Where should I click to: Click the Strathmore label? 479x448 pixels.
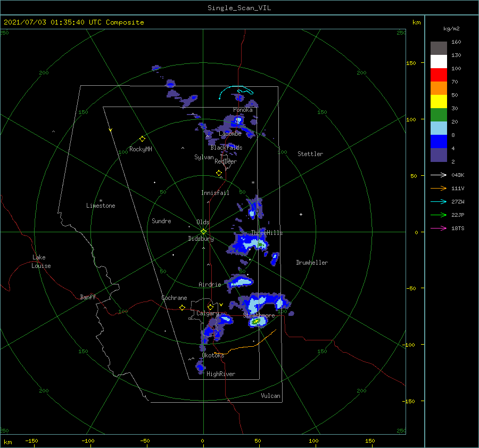(259, 315)
